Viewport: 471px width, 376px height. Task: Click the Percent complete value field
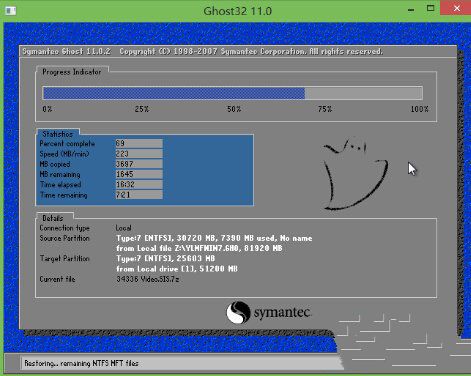click(x=139, y=143)
